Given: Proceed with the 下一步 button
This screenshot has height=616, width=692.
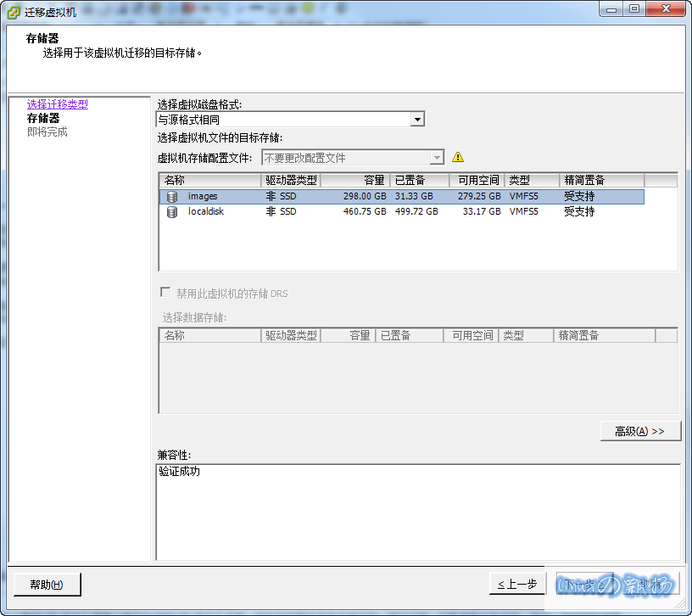Looking at the screenshot, I should [x=583, y=584].
